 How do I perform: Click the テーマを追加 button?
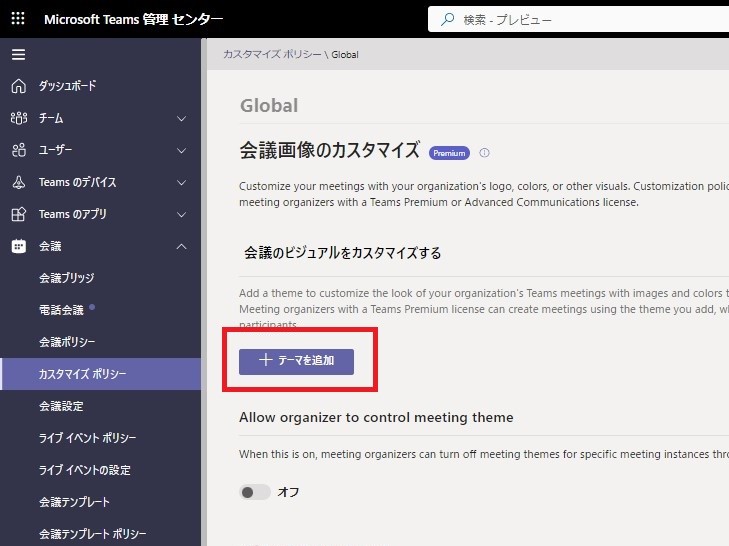(x=296, y=361)
